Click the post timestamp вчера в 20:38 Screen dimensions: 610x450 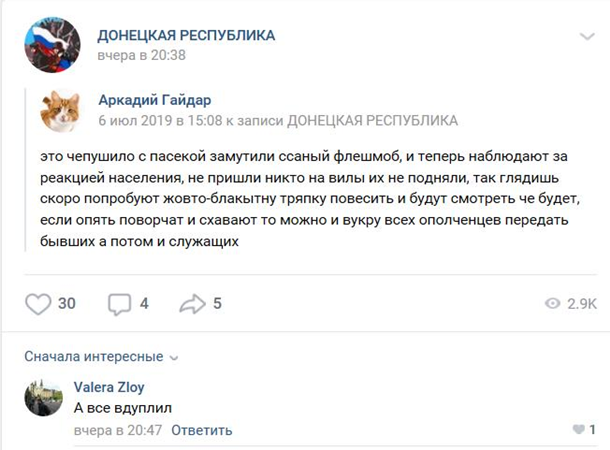click(x=141, y=56)
